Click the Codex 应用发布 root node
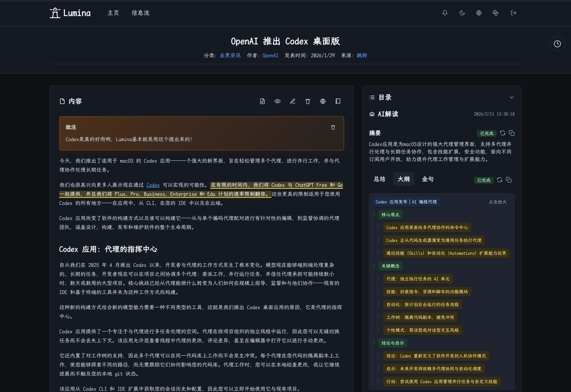Screen dimensions: 571x392 click(x=406, y=202)
